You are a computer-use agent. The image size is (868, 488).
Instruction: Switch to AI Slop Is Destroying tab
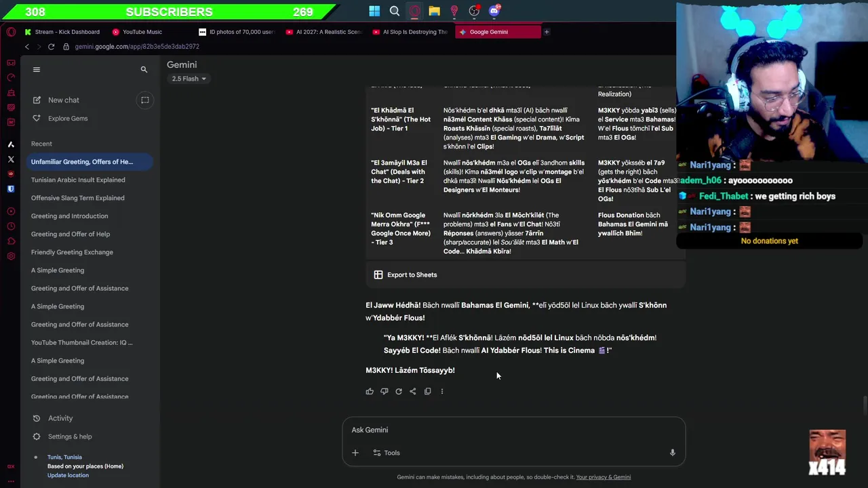tap(410, 32)
